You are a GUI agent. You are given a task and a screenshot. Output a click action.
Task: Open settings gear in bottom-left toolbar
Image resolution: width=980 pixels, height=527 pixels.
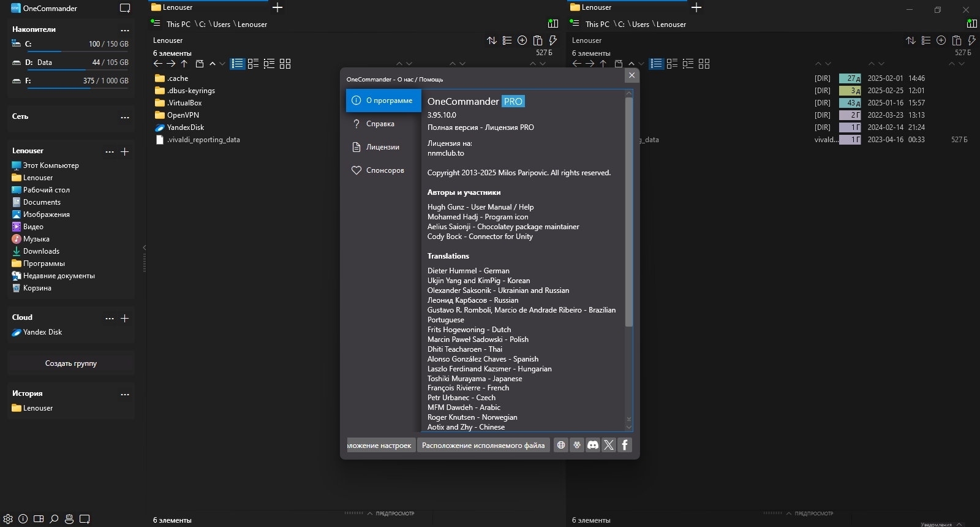(x=8, y=519)
